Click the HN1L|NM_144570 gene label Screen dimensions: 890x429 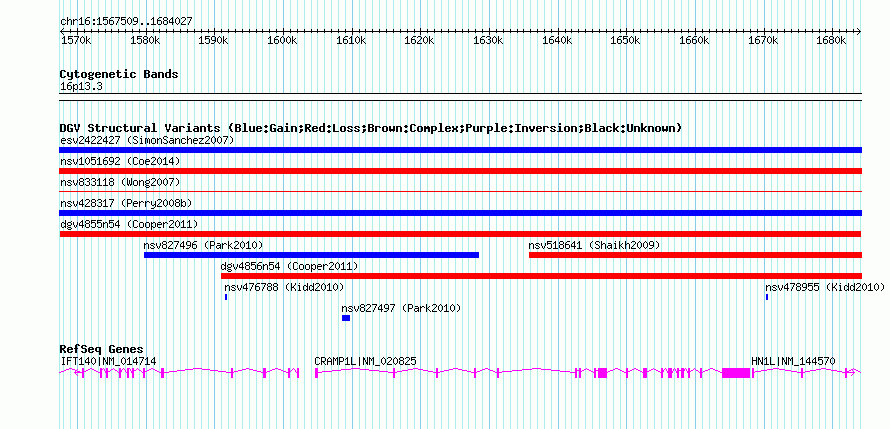click(x=793, y=361)
